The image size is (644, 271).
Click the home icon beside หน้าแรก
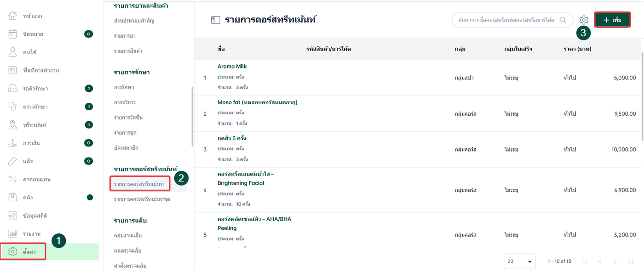[12, 16]
